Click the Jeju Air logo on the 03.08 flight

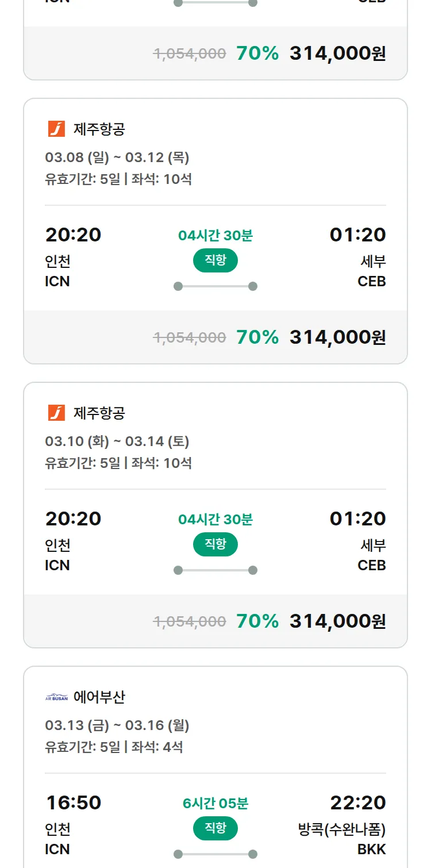(x=56, y=129)
